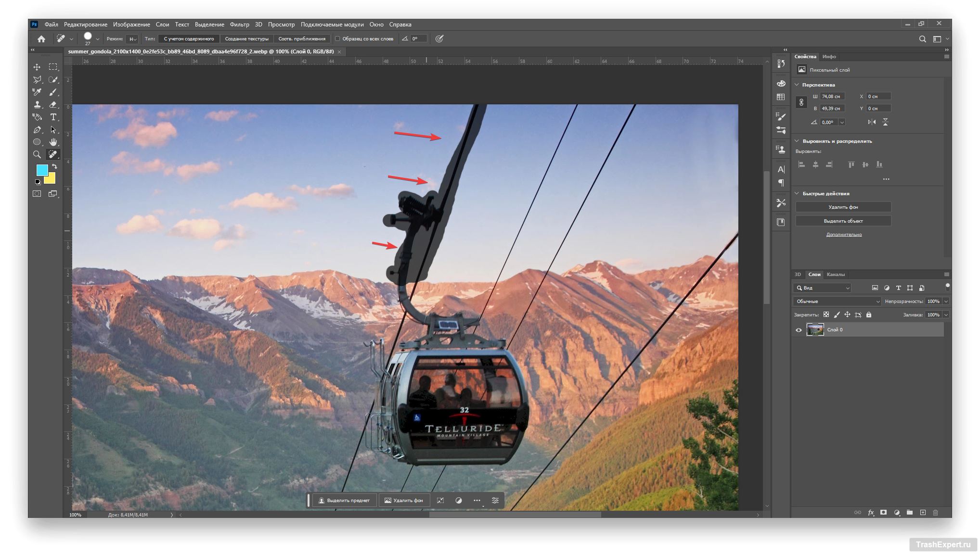Toggle Quick Mask mode
Screen dimensions: 980x554
click(37, 194)
